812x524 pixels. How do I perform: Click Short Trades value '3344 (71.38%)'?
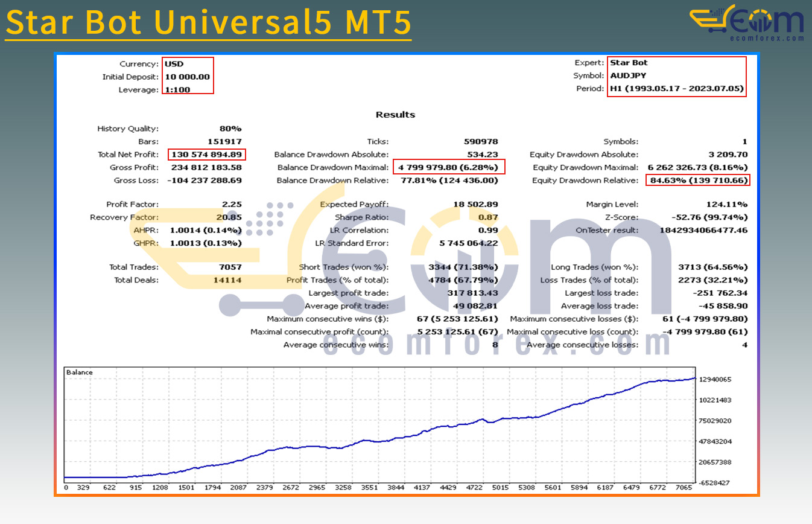(x=463, y=267)
